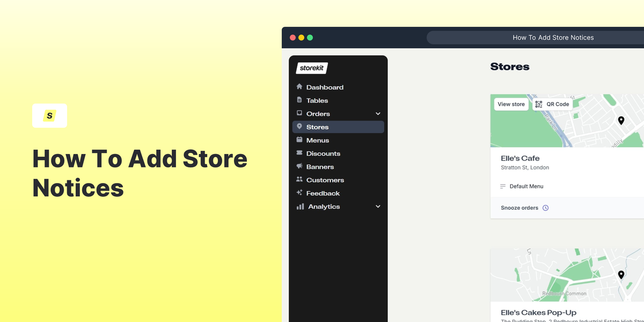The image size is (644, 322).
Task: Click the map pin marker on Elle's Cafe map
Action: (621, 120)
